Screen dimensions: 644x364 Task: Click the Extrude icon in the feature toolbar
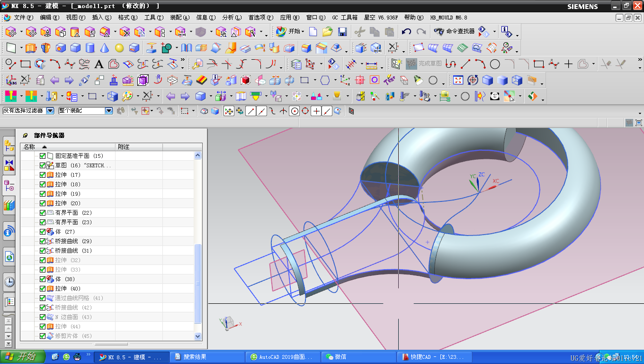(x=31, y=48)
